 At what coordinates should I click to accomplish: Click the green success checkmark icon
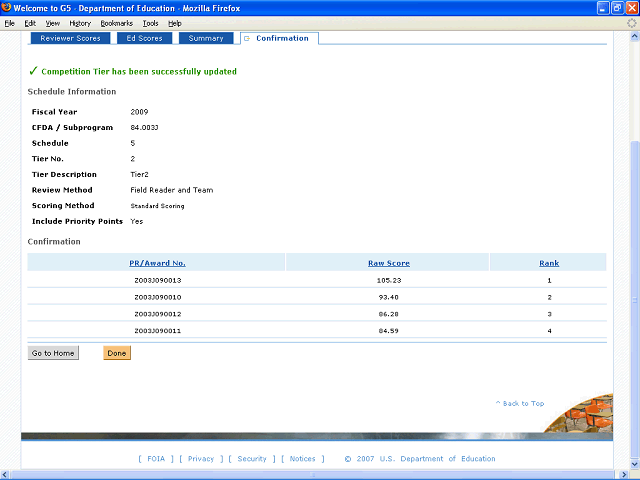[x=33, y=71]
